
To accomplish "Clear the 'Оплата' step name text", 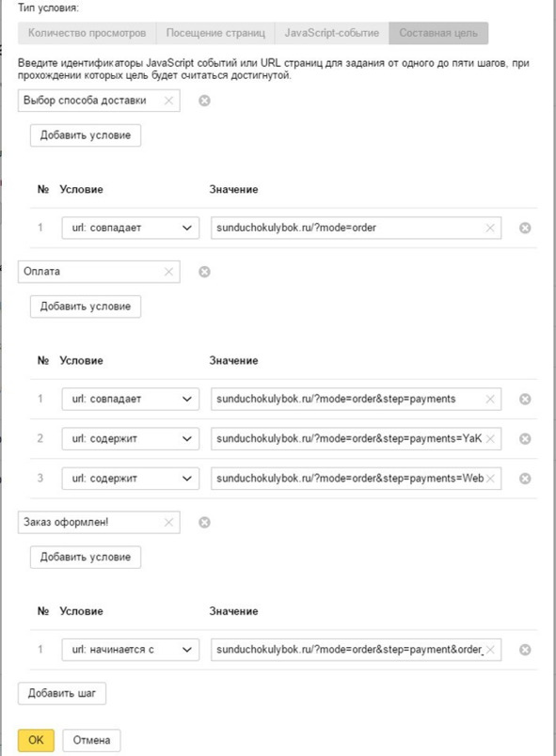I will tap(168, 272).
